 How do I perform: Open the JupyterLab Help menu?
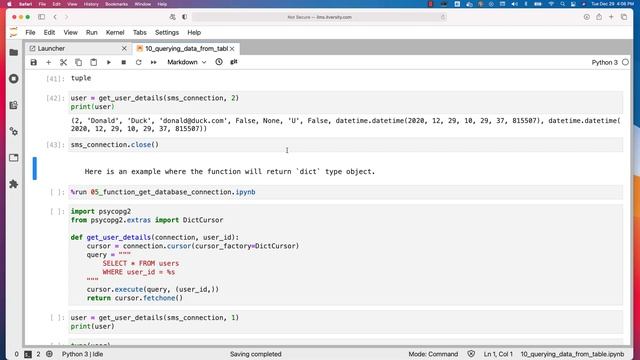click(194, 33)
